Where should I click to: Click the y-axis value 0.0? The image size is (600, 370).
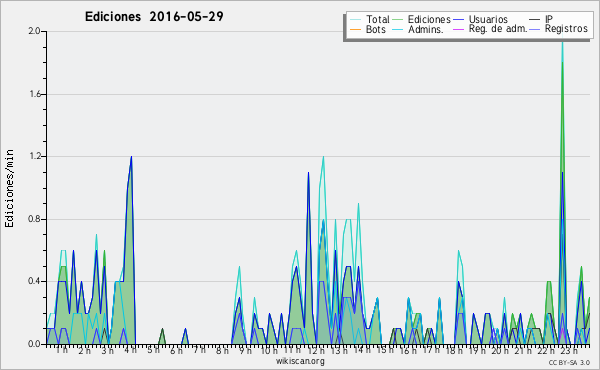tap(34, 344)
